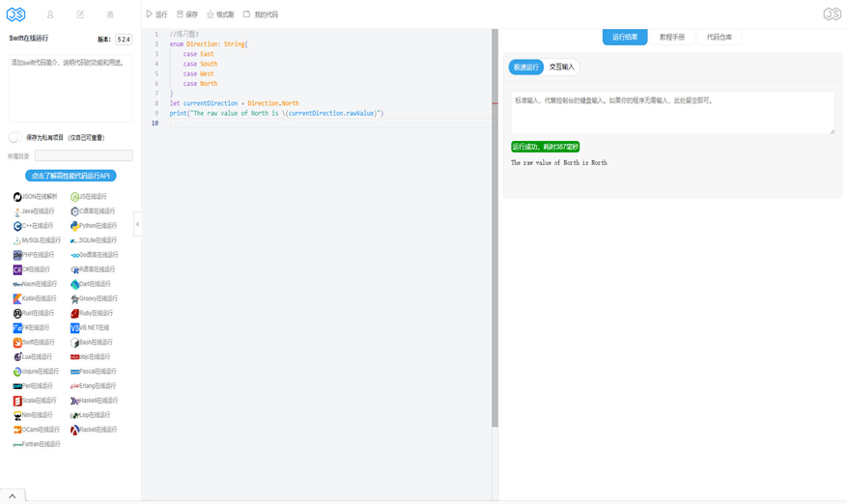Click the Go gopher icon
The image size is (847, 504).
click(x=74, y=255)
